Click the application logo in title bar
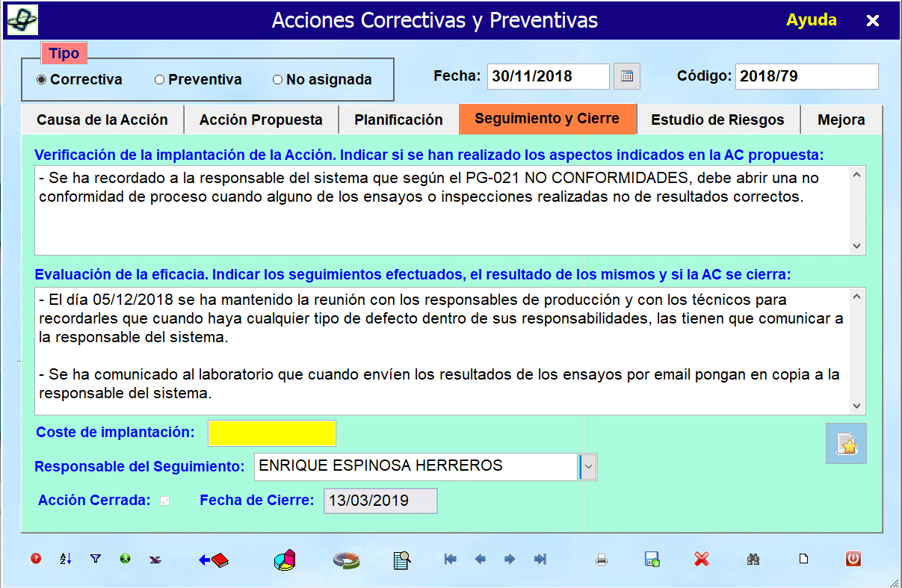Image resolution: width=902 pixels, height=588 pixels. (22, 20)
